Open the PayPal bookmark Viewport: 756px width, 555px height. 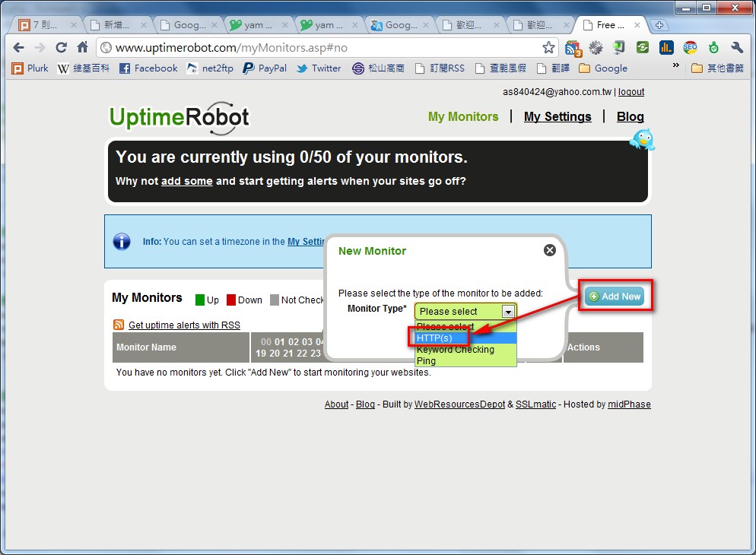(x=265, y=68)
